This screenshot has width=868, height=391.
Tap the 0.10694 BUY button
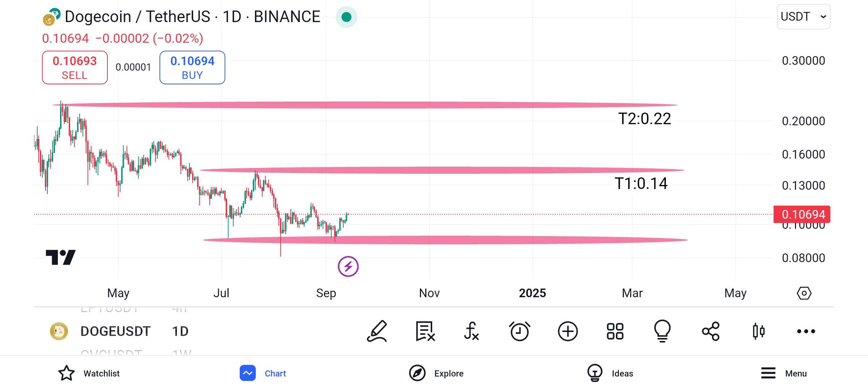click(192, 68)
